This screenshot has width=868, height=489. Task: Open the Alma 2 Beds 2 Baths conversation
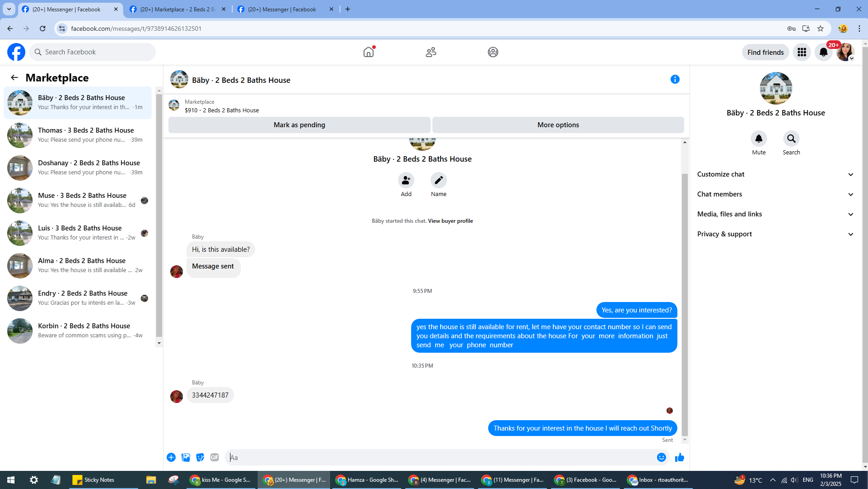[78, 266]
